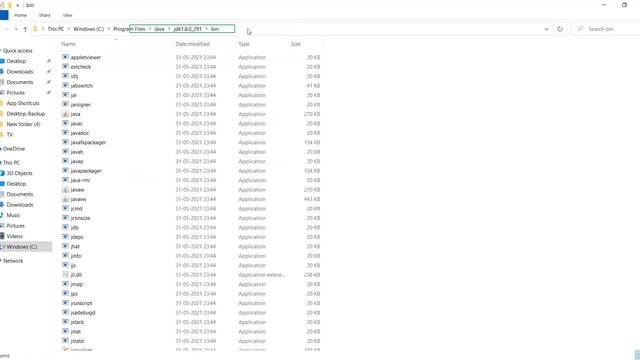Viewport: 640px width, 360px height.
Task: Select the jdb application icon
Action: [65, 227]
